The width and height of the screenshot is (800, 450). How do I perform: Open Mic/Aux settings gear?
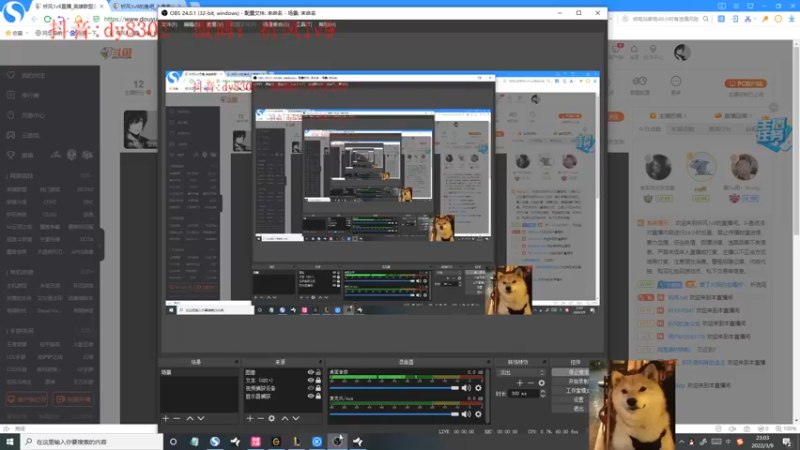478,414
